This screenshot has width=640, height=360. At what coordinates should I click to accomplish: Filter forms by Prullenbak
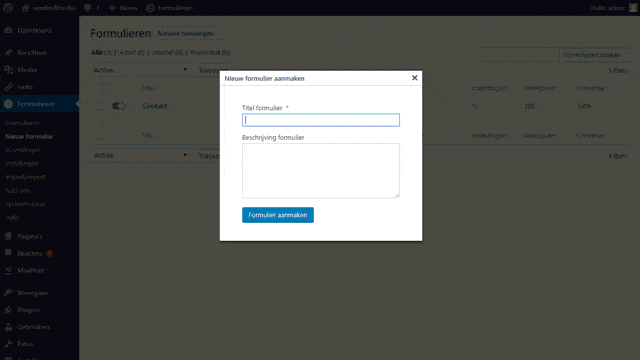click(x=206, y=52)
